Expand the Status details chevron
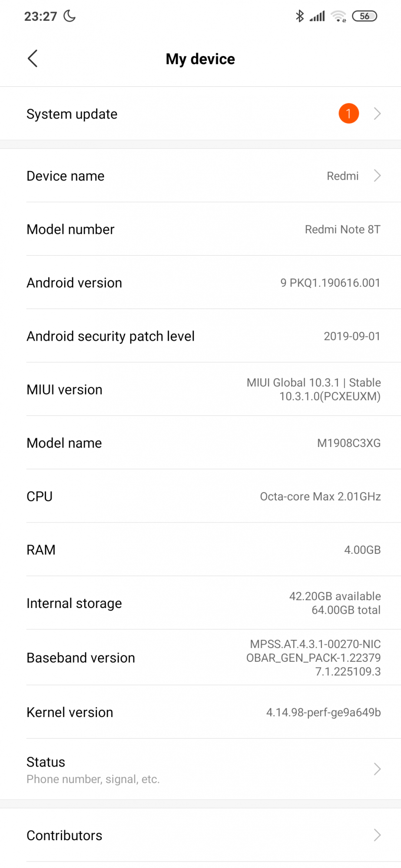The image size is (401, 868). pyautogui.click(x=377, y=769)
